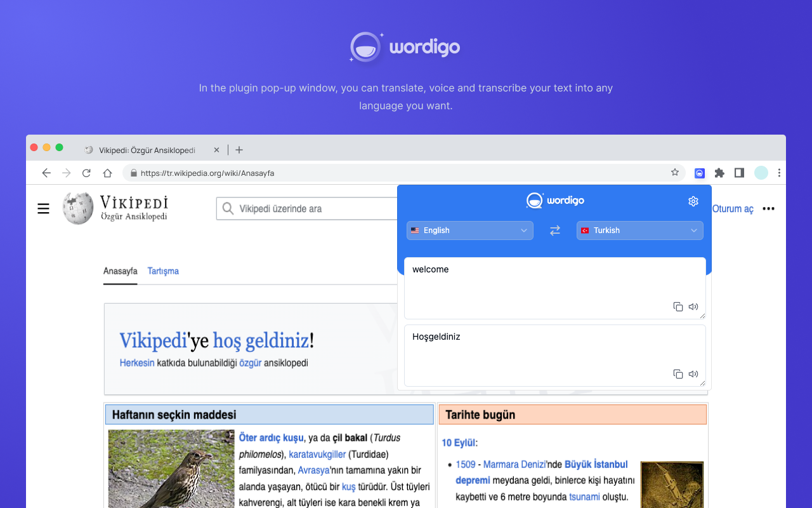Click 'Tarihte bugün' heading
The image size is (812, 508).
point(480,415)
